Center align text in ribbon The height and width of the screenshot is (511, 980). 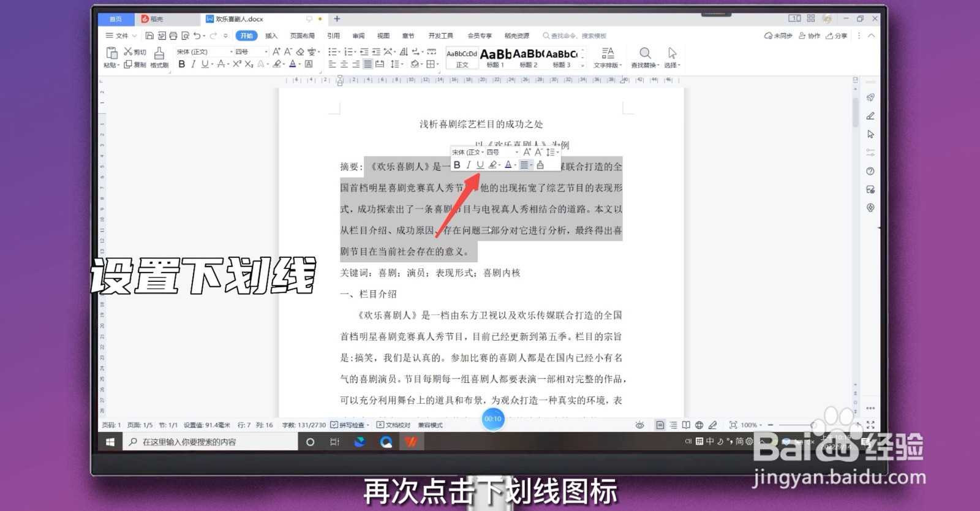click(x=344, y=64)
